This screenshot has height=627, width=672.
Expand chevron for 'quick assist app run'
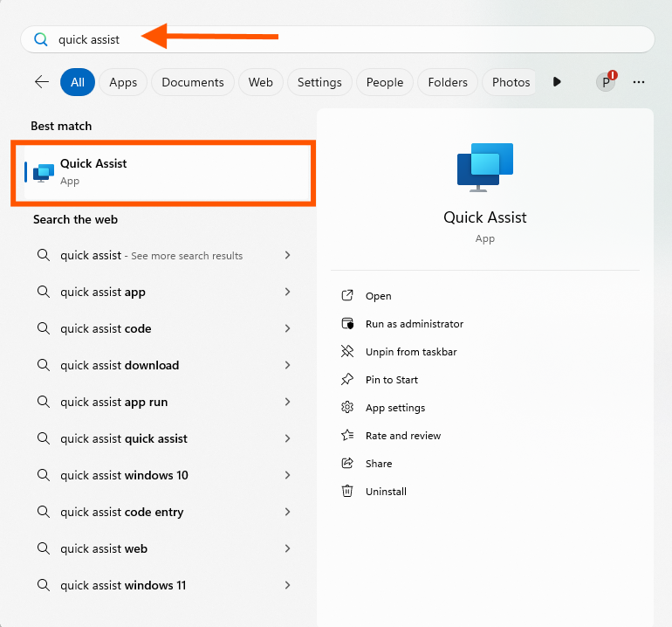click(x=288, y=402)
